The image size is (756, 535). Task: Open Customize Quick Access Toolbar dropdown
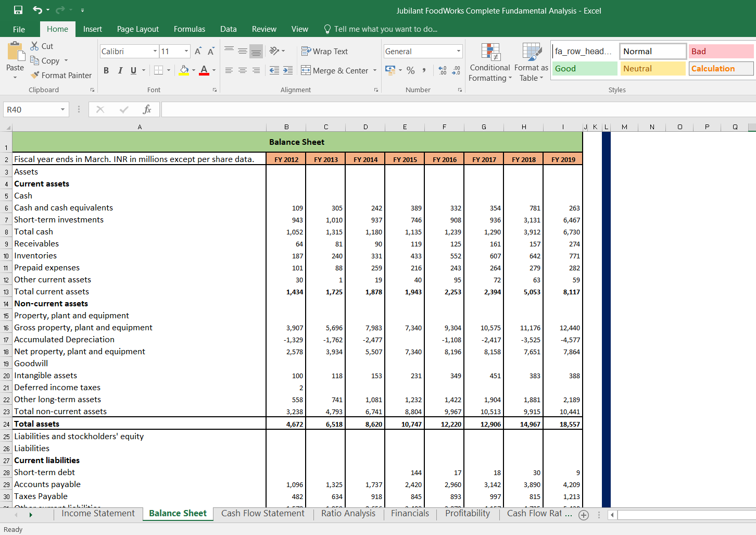tap(83, 10)
